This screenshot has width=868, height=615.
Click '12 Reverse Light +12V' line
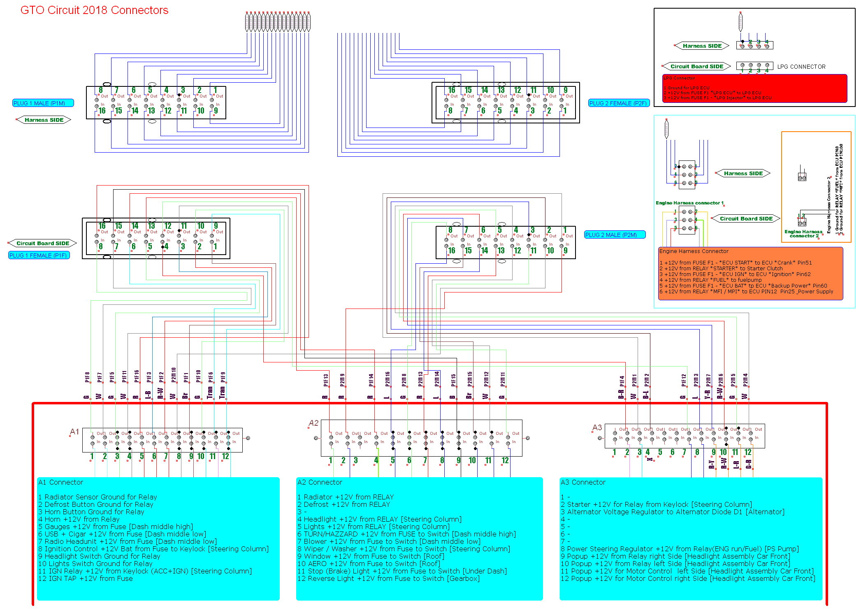click(x=388, y=579)
